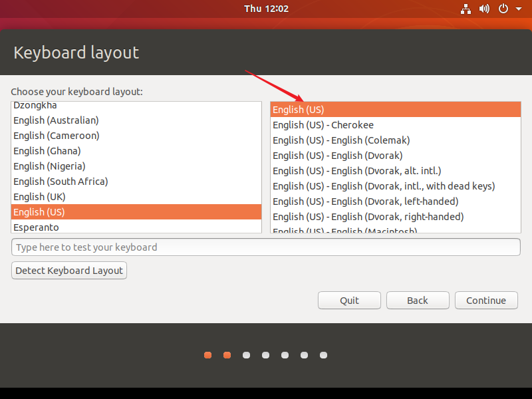Choose Dvorak, right-handed variant

coord(396,217)
